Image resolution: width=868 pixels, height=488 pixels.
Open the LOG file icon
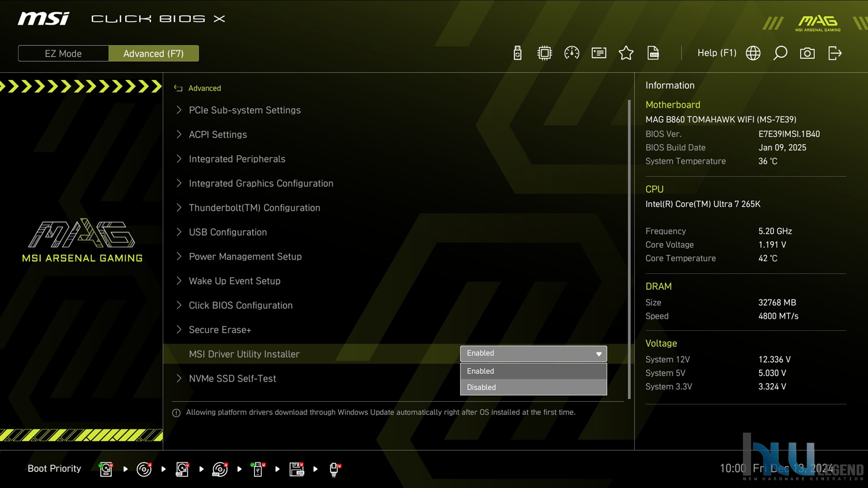click(653, 53)
